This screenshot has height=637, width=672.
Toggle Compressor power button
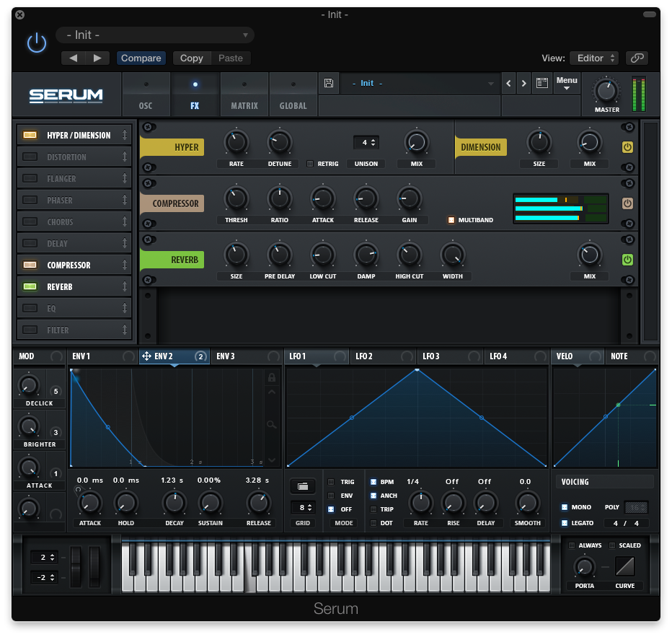point(627,203)
